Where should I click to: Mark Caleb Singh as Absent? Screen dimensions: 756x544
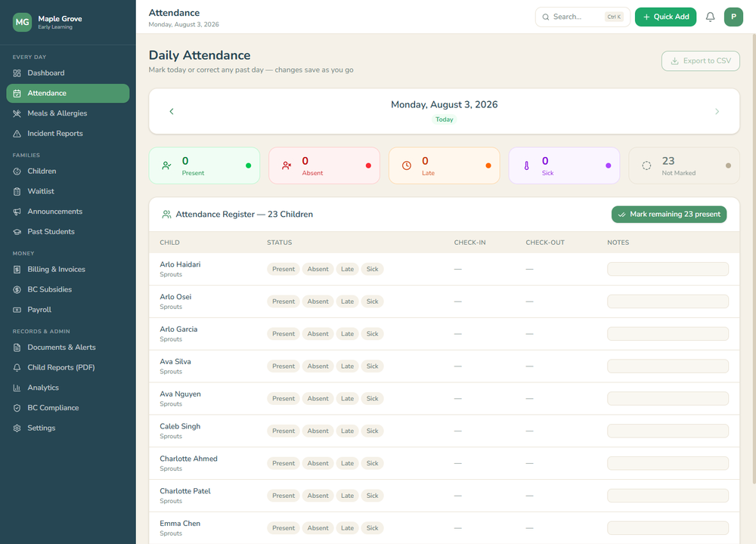tap(318, 431)
